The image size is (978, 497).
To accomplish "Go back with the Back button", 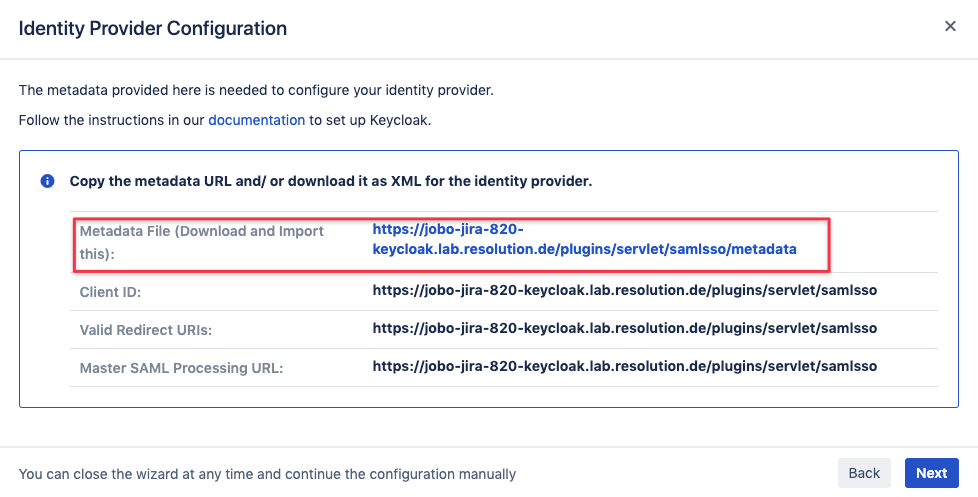I will [864, 473].
